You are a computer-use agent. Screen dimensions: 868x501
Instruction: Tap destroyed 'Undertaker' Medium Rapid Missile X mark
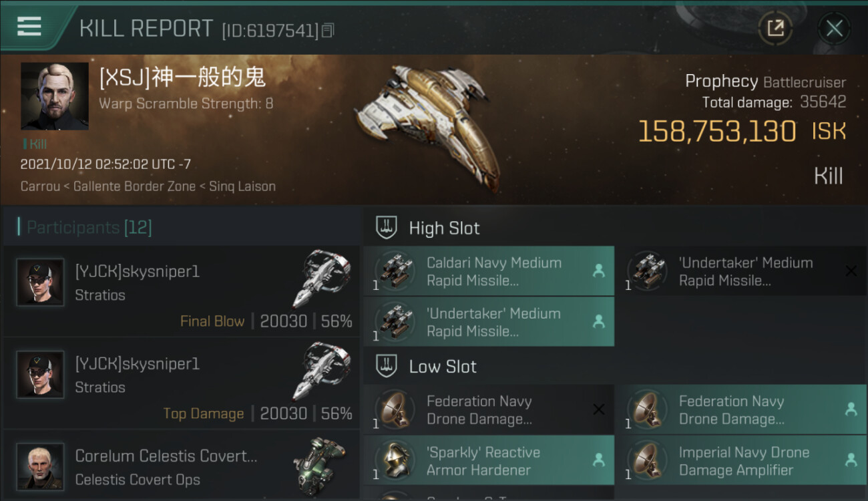coord(851,271)
